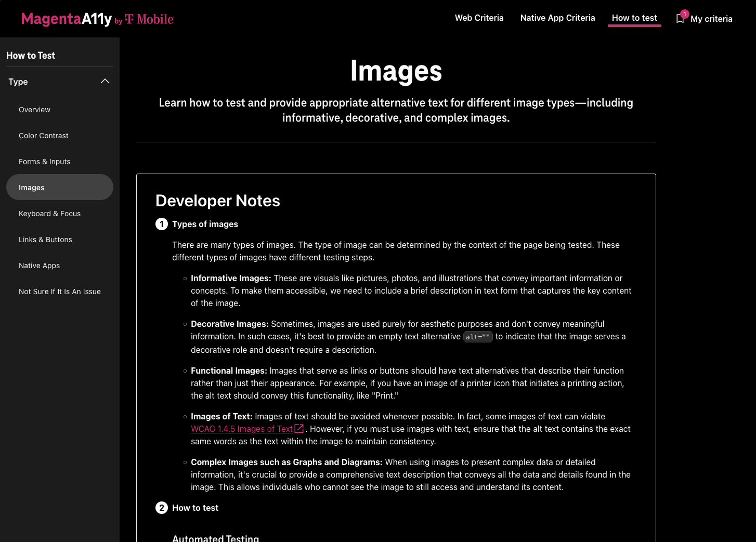This screenshot has height=542, width=756.
Task: Open Keyboard & Focus sidebar page
Action: tap(60, 214)
